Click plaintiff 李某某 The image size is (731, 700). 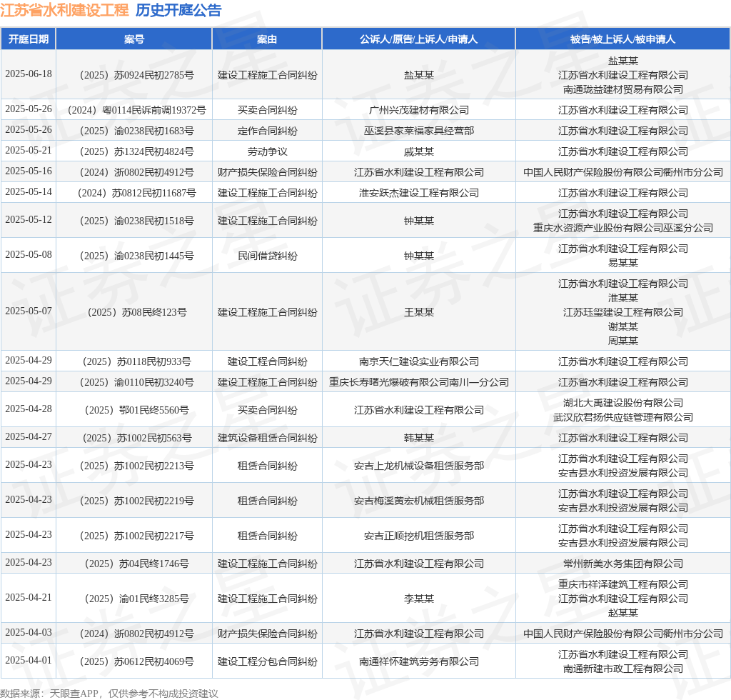418,599
